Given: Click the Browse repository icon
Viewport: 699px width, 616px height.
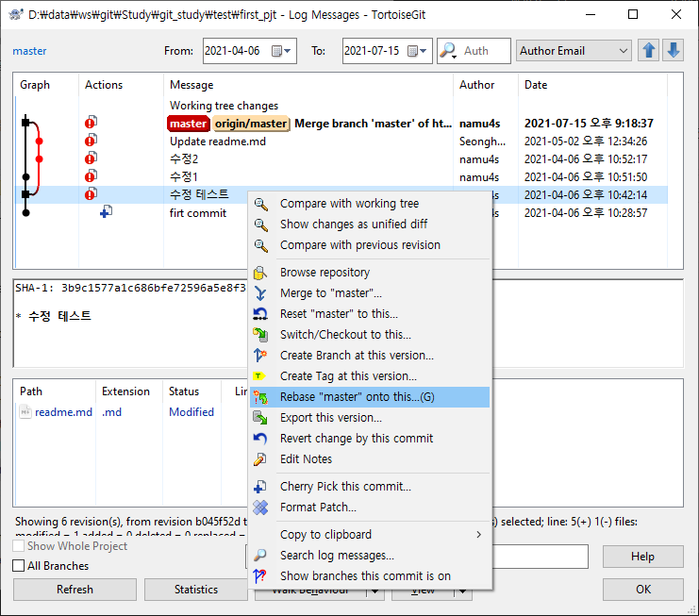Looking at the screenshot, I should 261,273.
